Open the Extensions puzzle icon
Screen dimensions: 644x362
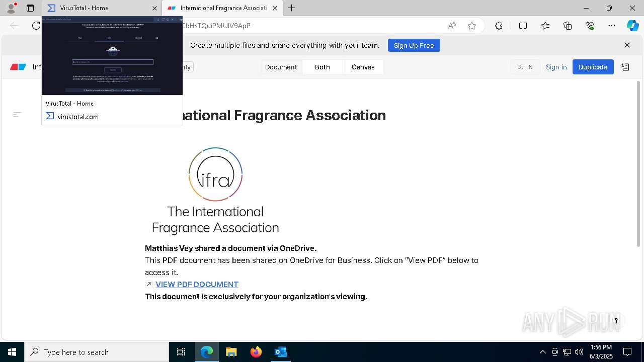[499, 26]
